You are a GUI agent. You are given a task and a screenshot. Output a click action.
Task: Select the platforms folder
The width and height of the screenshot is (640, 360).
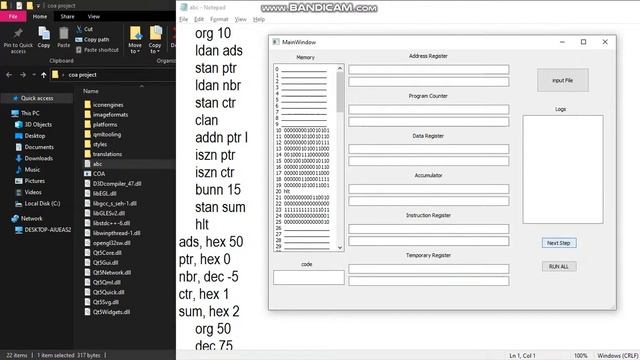pyautogui.click(x=105, y=124)
